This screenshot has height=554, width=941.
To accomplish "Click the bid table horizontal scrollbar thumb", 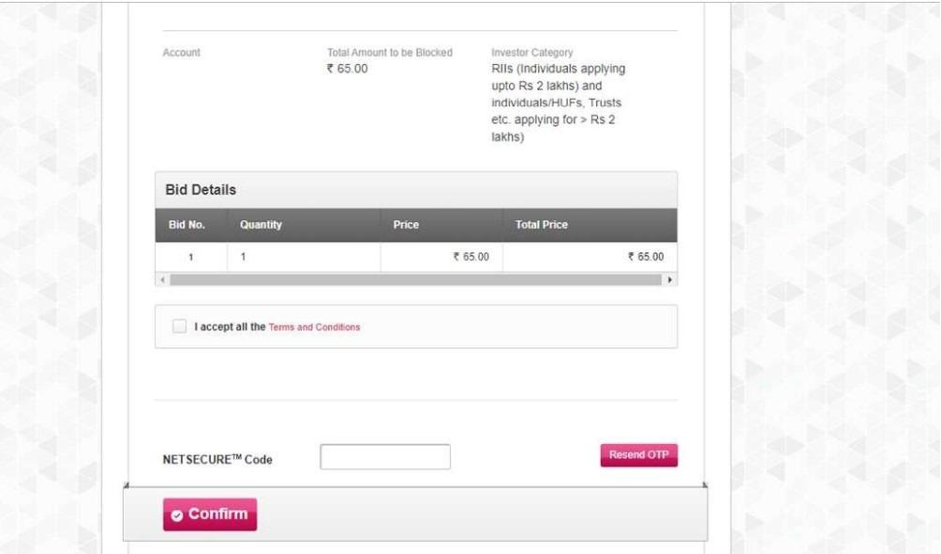I will click(415, 280).
